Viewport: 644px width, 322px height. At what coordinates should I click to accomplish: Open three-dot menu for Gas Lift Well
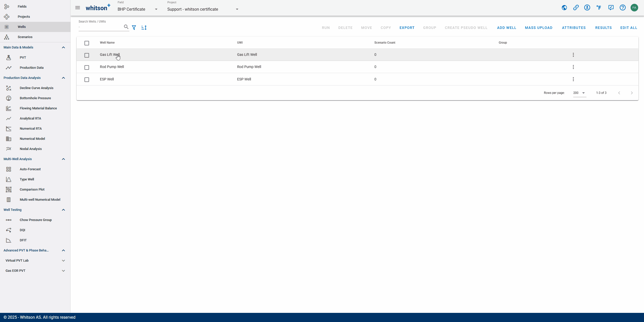(573, 55)
